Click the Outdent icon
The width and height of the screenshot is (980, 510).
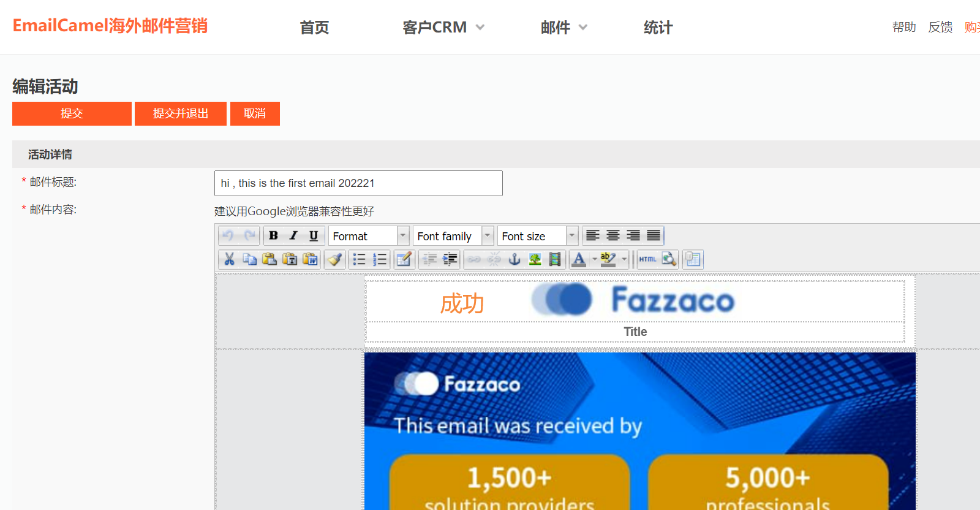click(x=429, y=259)
